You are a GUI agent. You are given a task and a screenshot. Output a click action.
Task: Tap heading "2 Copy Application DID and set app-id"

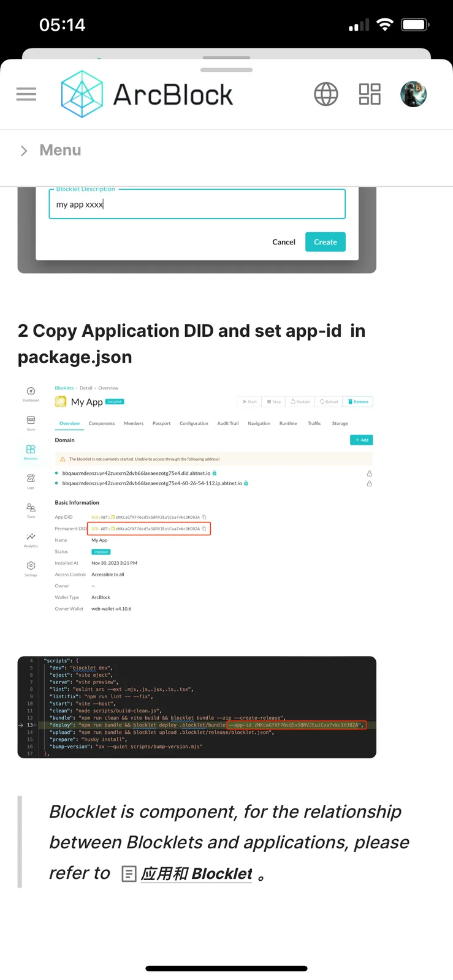point(191,344)
